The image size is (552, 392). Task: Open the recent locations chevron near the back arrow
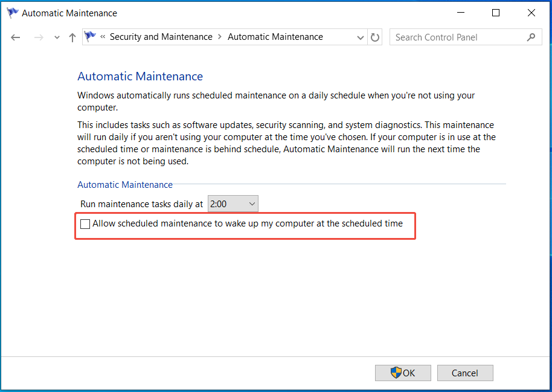coord(56,37)
